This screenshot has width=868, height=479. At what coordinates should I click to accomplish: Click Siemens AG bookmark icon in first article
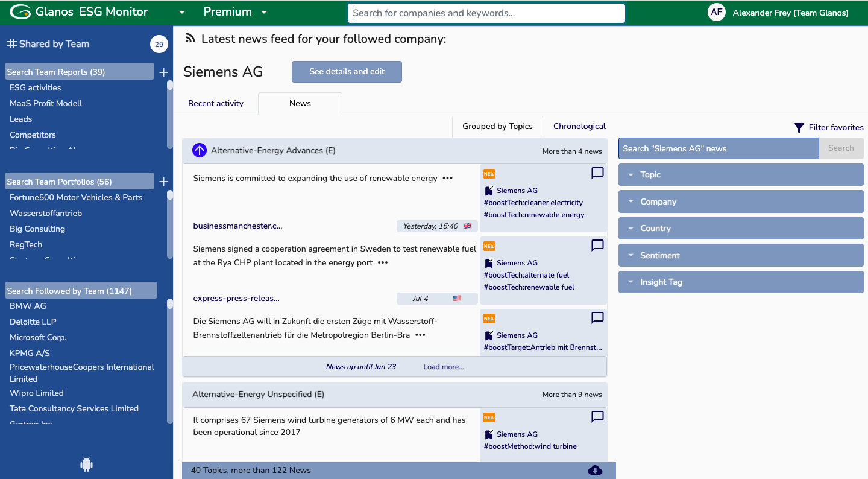(489, 191)
